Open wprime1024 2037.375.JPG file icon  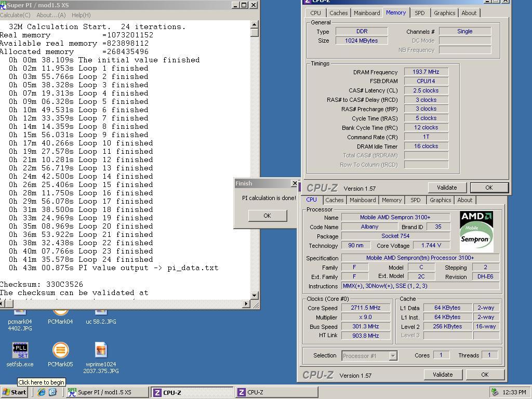coord(101,358)
